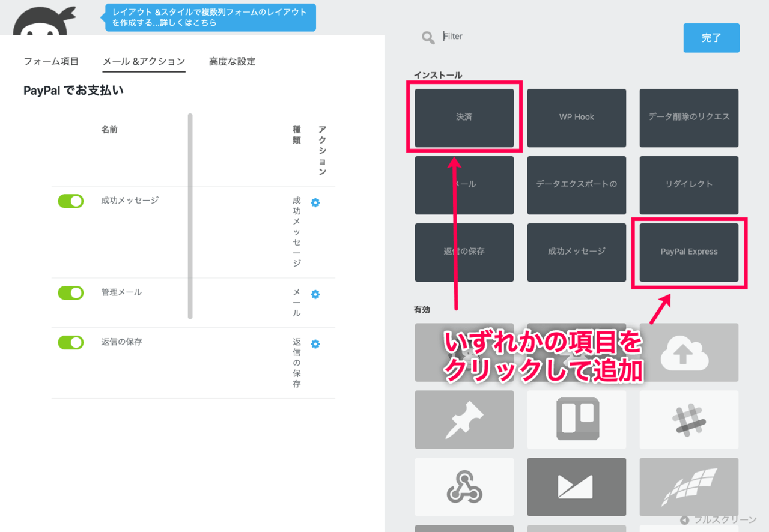769x532 pixels.
Task: Select the 管理メール row name
Action: click(121, 292)
